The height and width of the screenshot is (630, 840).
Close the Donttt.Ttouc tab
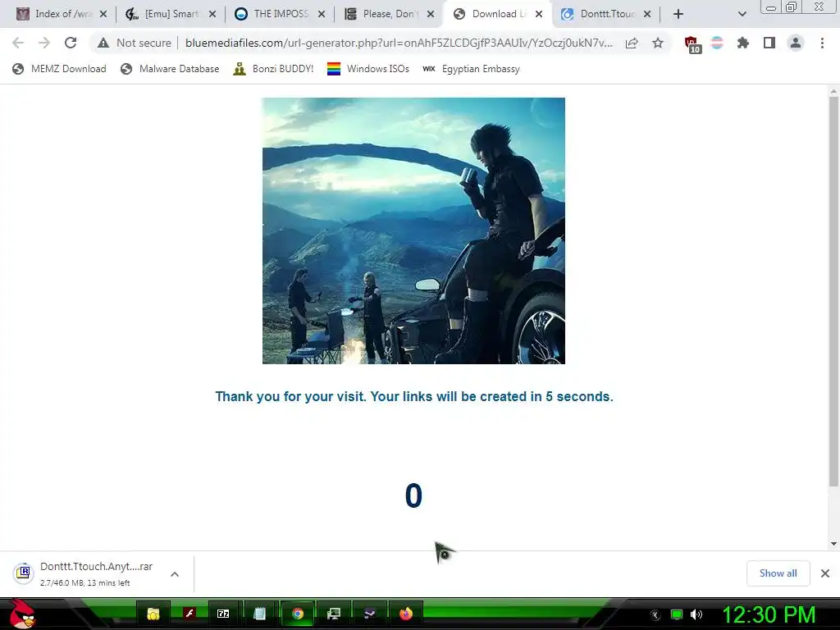[647, 15]
